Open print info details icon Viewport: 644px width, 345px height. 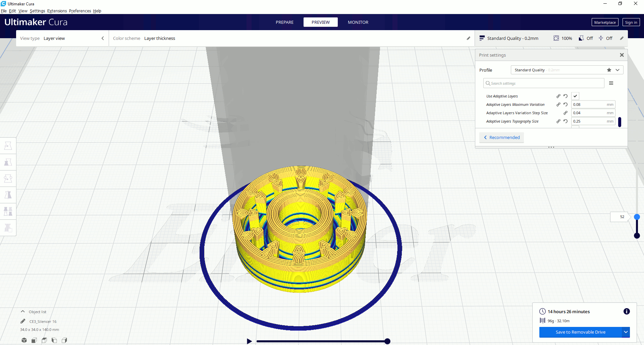(x=627, y=312)
